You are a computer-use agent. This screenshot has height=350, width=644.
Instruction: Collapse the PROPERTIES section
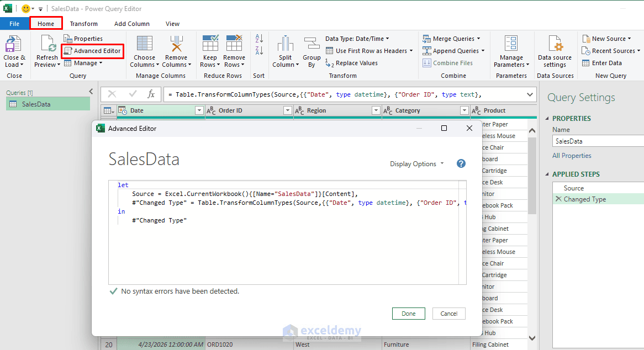(547, 118)
